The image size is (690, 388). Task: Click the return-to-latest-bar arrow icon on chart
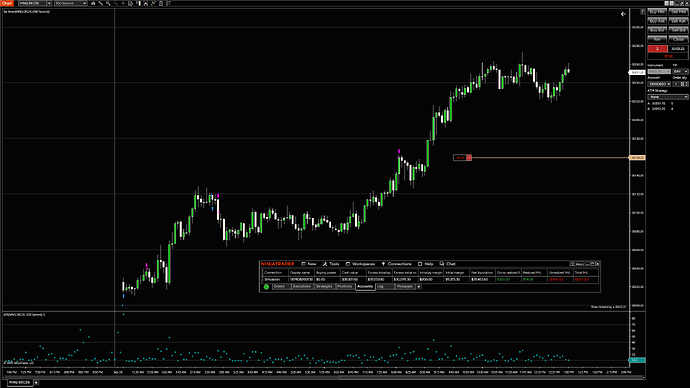pyautogui.click(x=623, y=14)
